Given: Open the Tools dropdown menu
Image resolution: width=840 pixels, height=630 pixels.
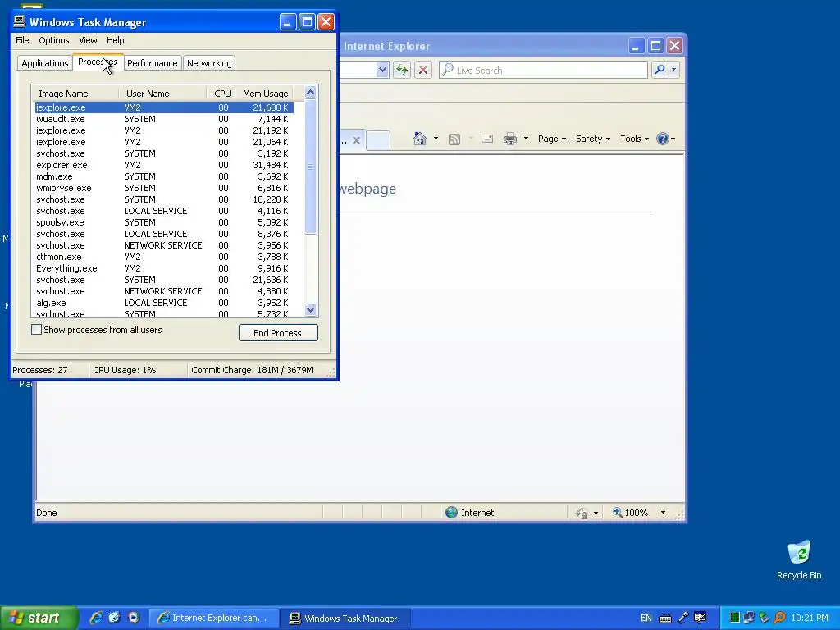Looking at the screenshot, I should pos(634,139).
